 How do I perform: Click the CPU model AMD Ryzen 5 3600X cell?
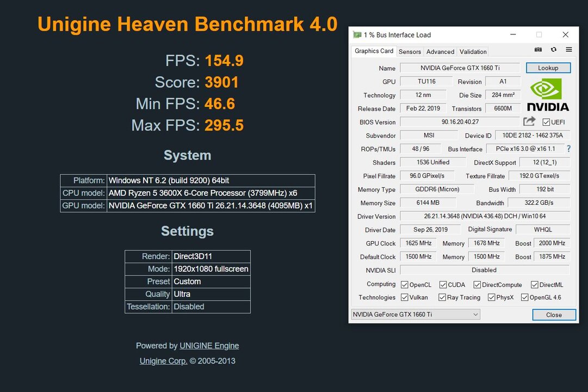click(211, 193)
